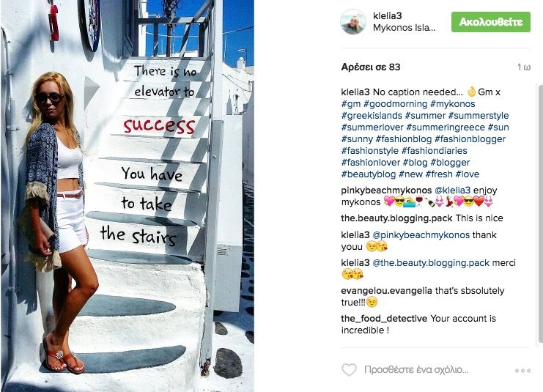The width and height of the screenshot is (543, 392).
Task: Open klelia3 profile avatar picture
Action: [x=353, y=22]
